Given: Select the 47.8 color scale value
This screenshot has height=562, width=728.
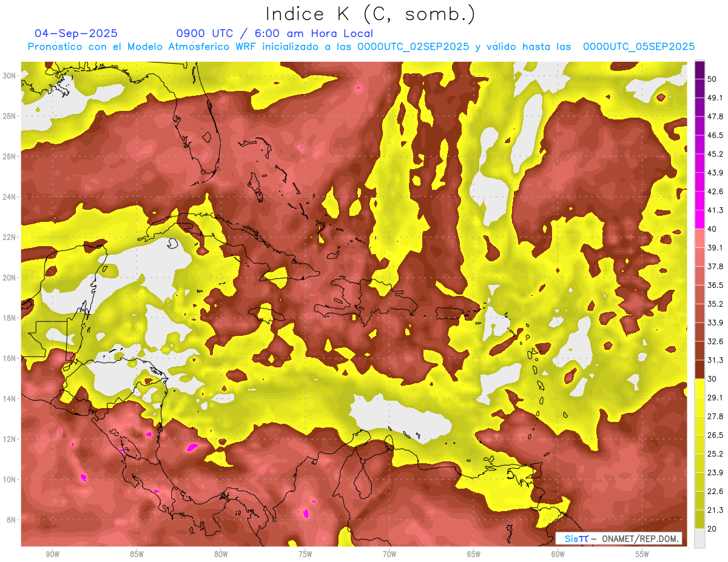Looking at the screenshot, I should (716, 116).
